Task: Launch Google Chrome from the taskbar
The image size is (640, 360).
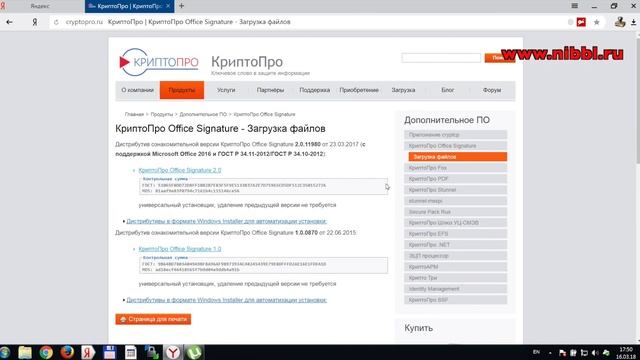Action: tap(46, 353)
